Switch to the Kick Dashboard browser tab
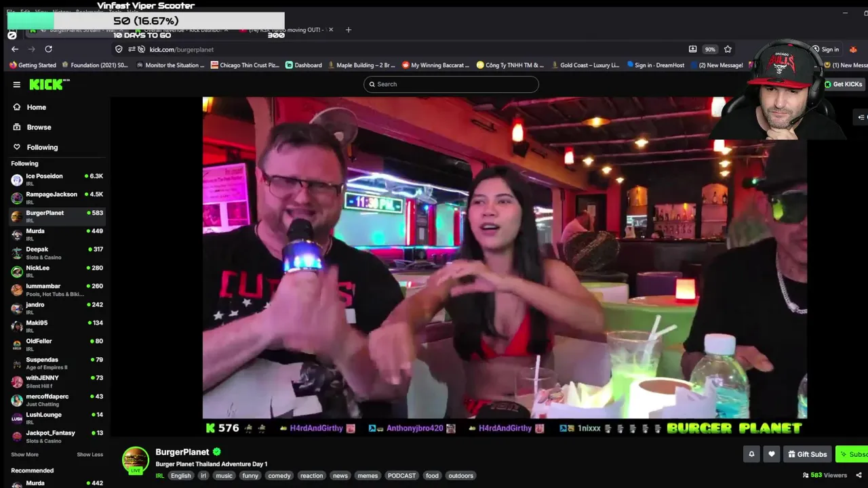The height and width of the screenshot is (488, 868). pyautogui.click(x=181, y=30)
